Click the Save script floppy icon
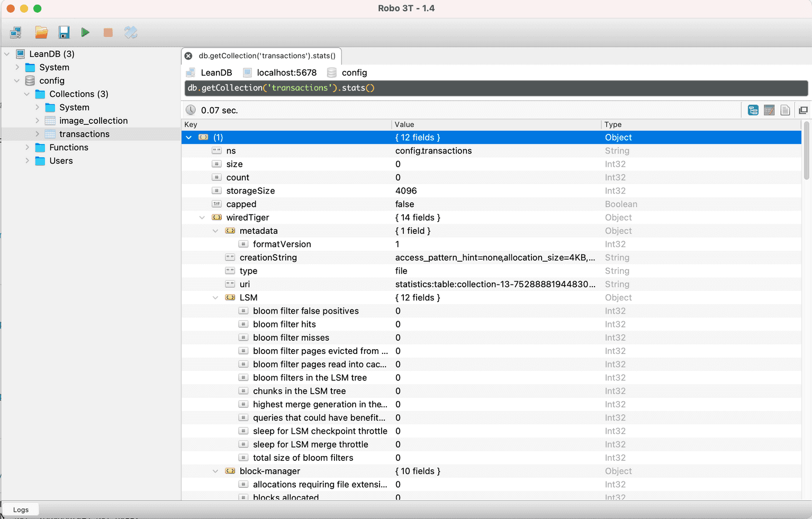The image size is (812, 519). (64, 33)
